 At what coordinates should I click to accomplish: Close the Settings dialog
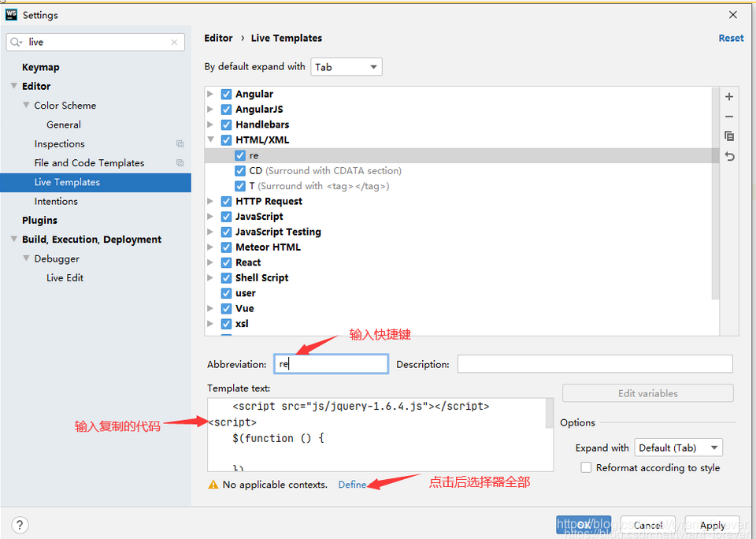tap(733, 15)
